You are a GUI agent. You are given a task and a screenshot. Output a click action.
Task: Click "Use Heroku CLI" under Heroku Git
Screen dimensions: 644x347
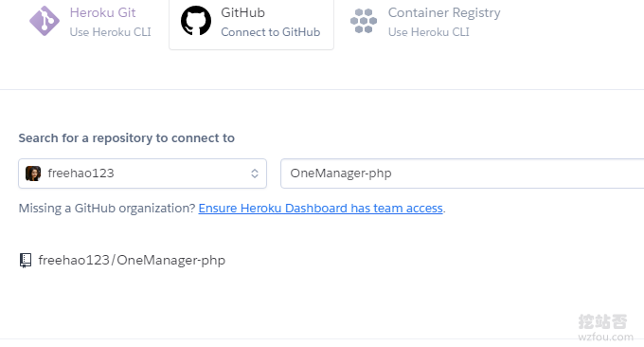click(x=111, y=32)
